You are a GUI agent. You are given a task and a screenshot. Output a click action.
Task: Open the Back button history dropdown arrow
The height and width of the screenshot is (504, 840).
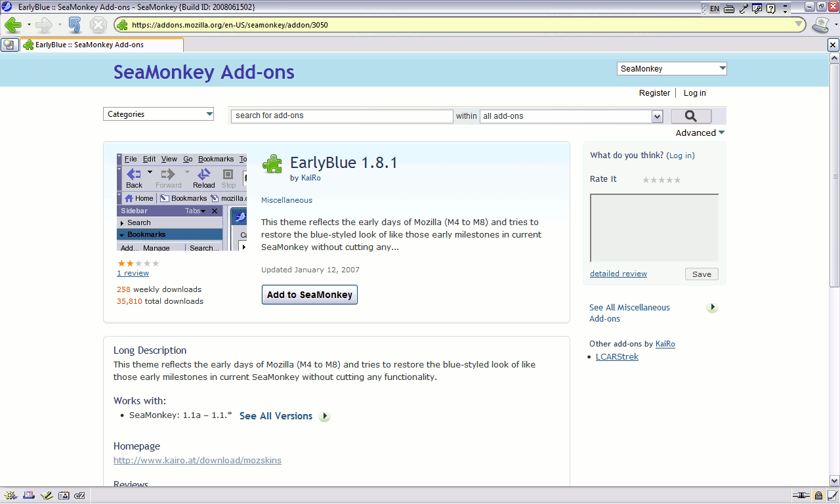tap(29, 25)
